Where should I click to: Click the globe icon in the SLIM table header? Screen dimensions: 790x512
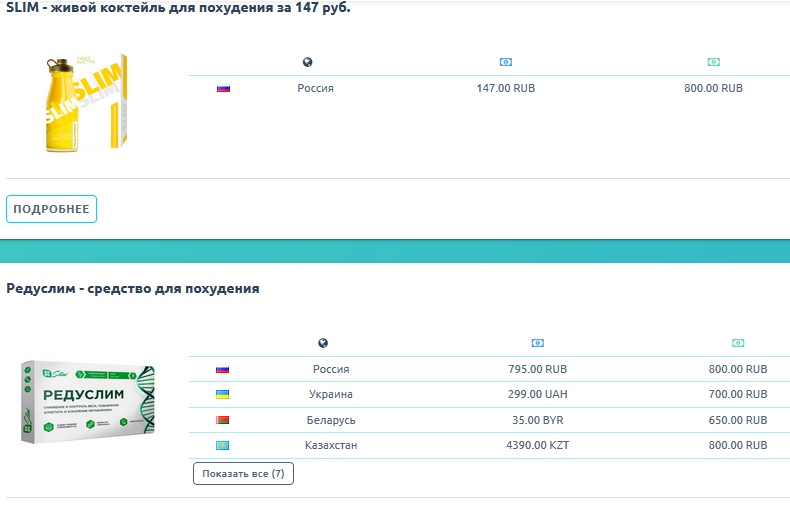307,62
